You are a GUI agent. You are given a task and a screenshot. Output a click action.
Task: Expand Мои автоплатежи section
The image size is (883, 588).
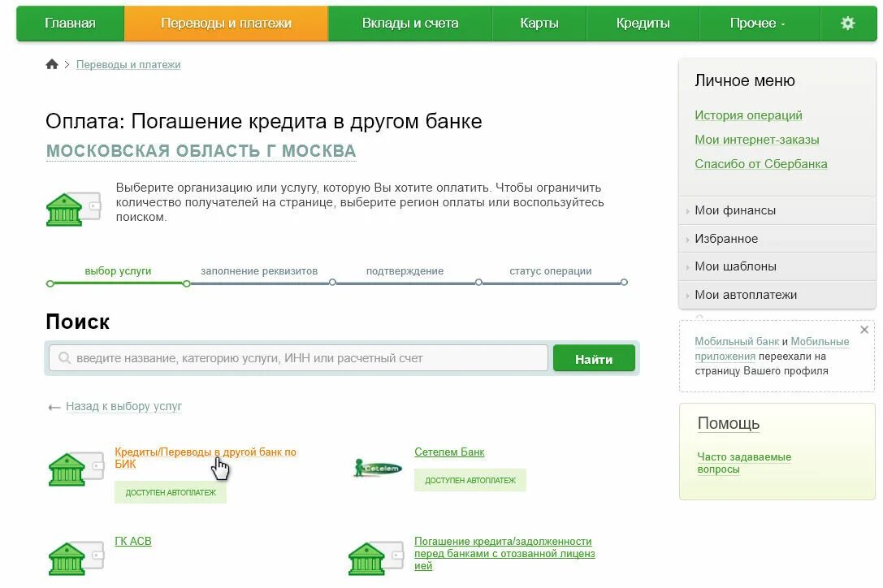(777, 295)
